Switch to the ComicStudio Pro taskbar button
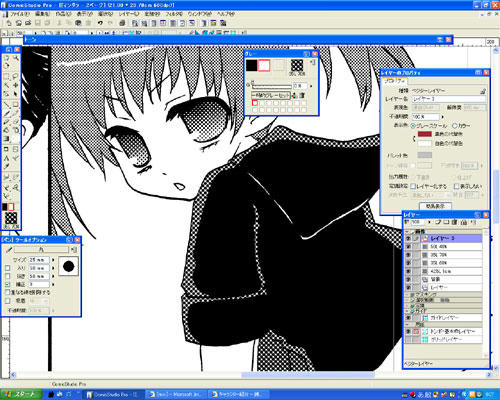Image resolution: width=500 pixels, height=400 pixels. pos(112,395)
